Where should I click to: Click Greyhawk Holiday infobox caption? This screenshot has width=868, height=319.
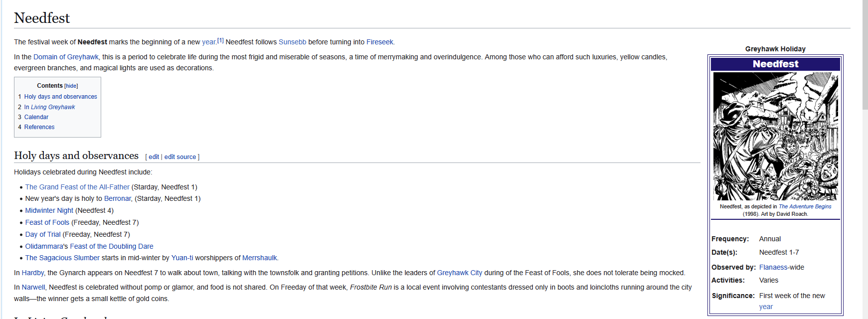coord(775,49)
